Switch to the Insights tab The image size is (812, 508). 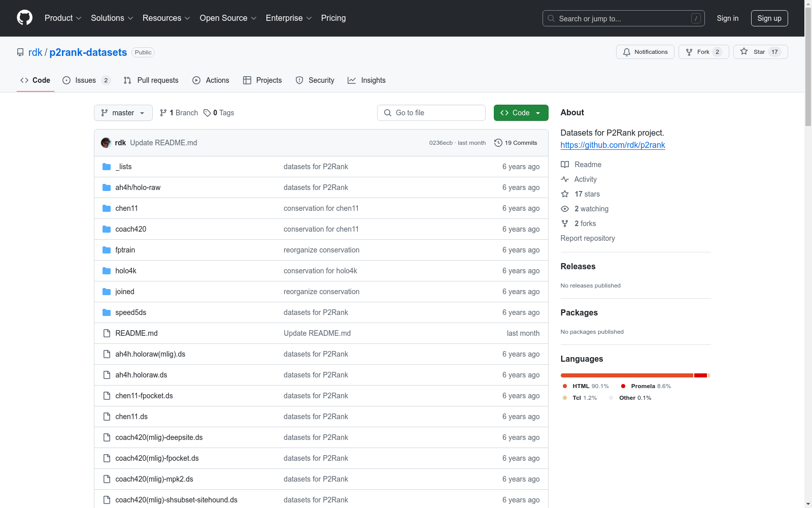[x=367, y=80]
